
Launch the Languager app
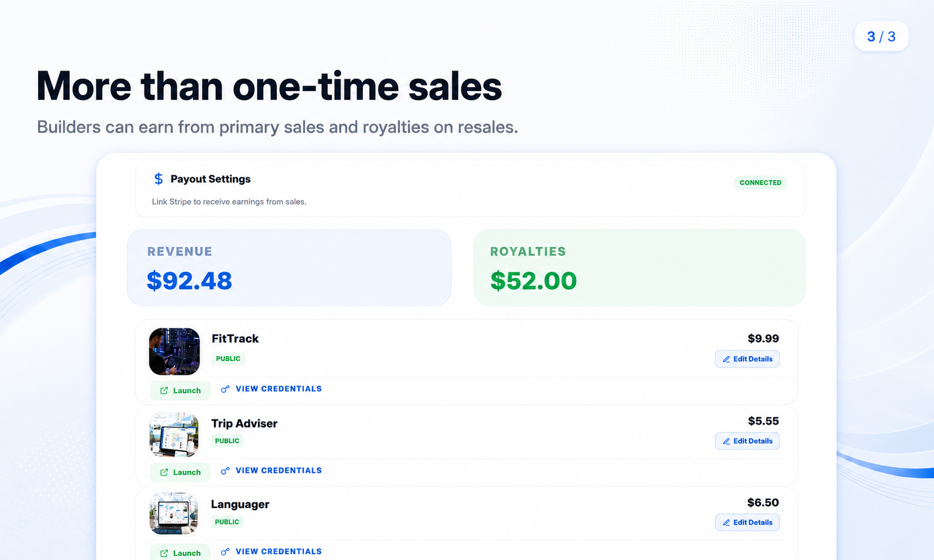pyautogui.click(x=180, y=553)
